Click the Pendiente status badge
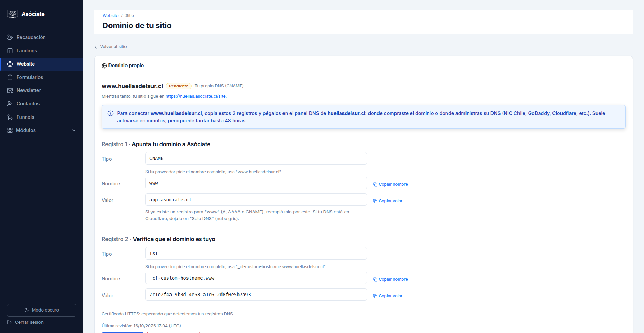This screenshot has height=333, width=644. (x=179, y=86)
